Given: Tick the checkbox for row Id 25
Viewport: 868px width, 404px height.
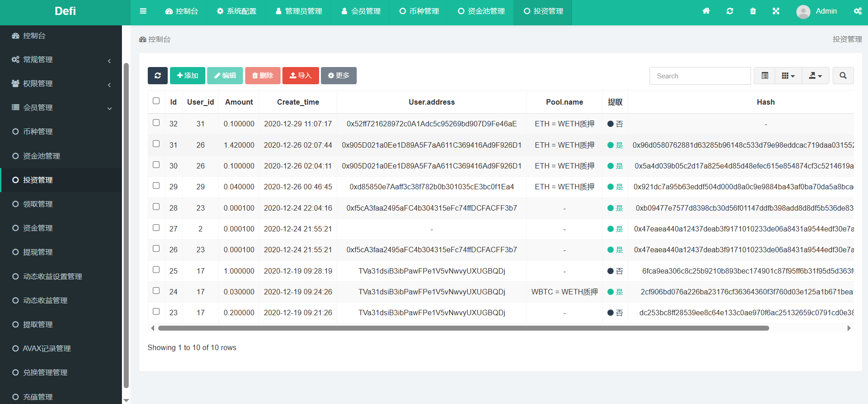Looking at the screenshot, I should [x=156, y=270].
